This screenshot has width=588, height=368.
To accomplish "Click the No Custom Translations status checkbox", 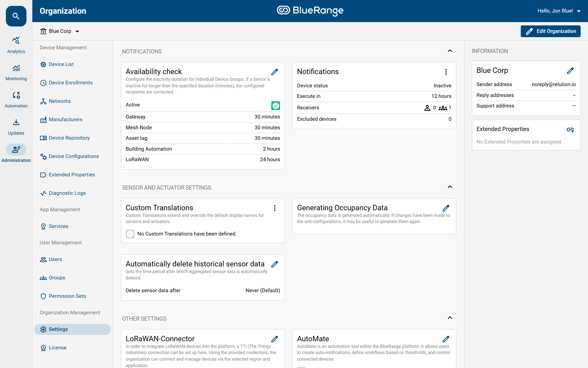I will click(x=130, y=234).
